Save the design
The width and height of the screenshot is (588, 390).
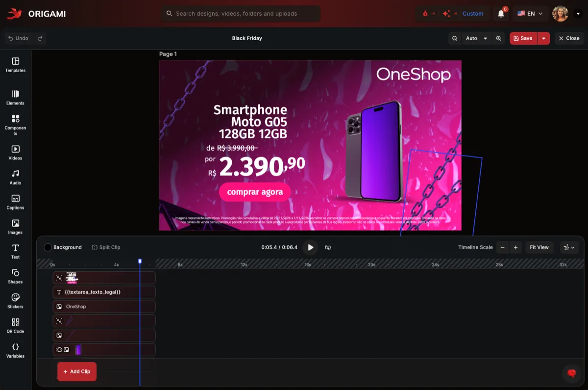click(x=523, y=38)
